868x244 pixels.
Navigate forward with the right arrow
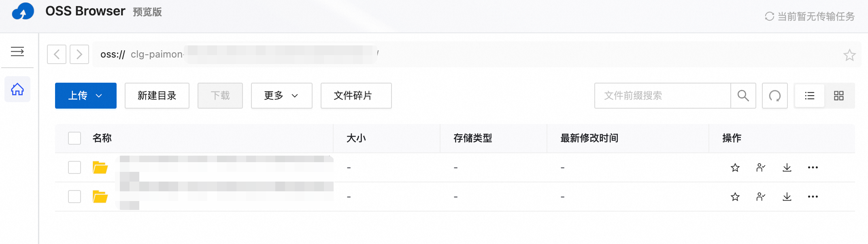click(79, 54)
